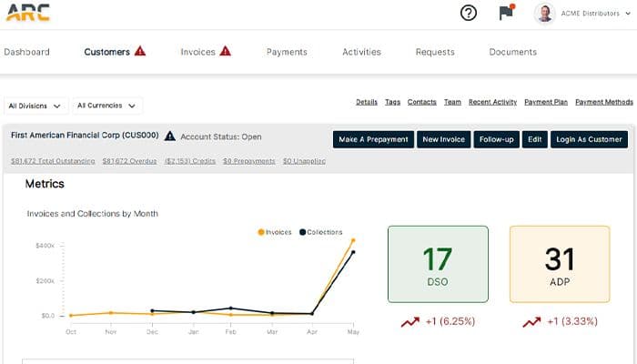Image resolution: width=637 pixels, height=364 pixels.
Task: Click the First American Financial Corp customer name
Action: tap(85, 136)
